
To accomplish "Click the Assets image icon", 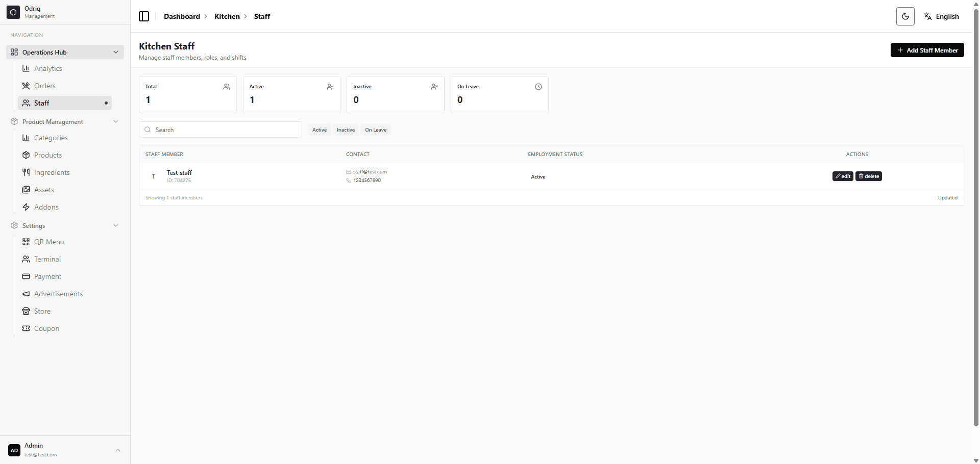I will 26,190.
